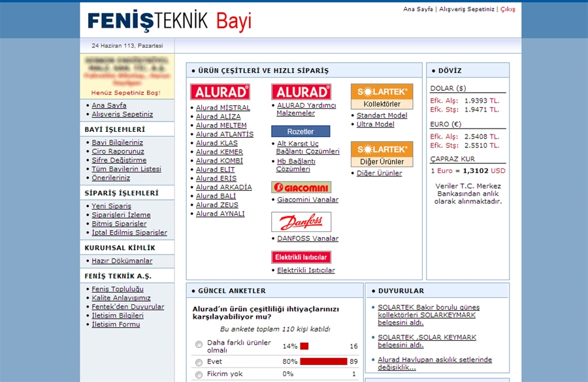Click the blue Rozetler banner
The width and height of the screenshot is (588, 382).
click(x=301, y=132)
